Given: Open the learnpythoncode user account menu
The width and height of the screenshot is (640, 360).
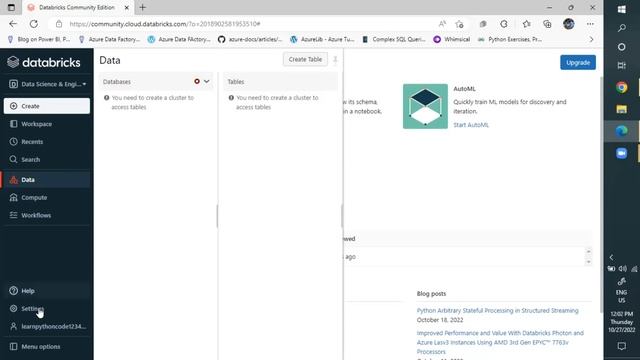Looking at the screenshot, I should pos(48,327).
